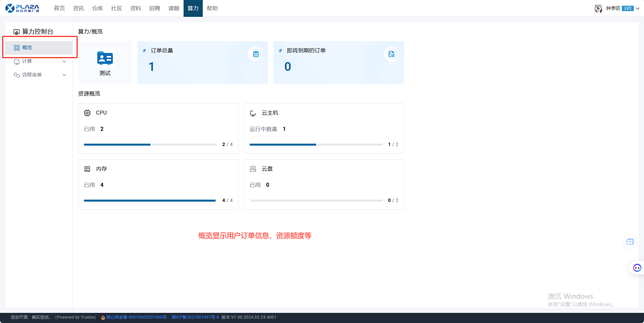
Task: Open the robot assistant icon at right edge
Action: click(637, 268)
